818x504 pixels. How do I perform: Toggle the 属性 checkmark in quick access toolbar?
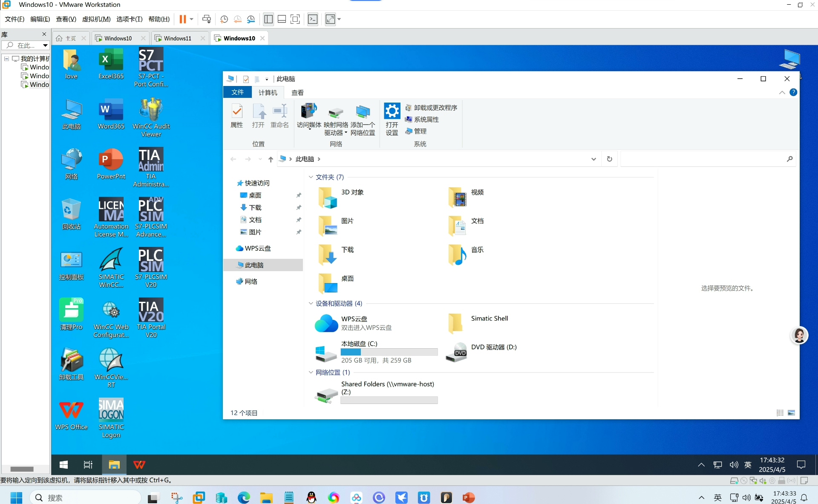coord(246,79)
